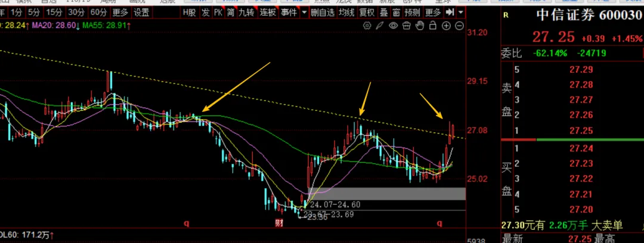Image resolution: width=644 pixels, height=243 pixels.
Task: Expand dropdown arrow next to 事件
Action: 304,13
